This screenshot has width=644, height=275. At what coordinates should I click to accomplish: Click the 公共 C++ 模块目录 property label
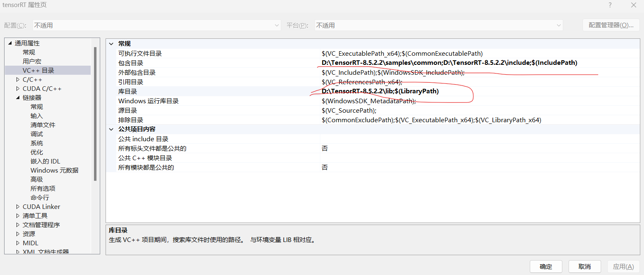[145, 158]
